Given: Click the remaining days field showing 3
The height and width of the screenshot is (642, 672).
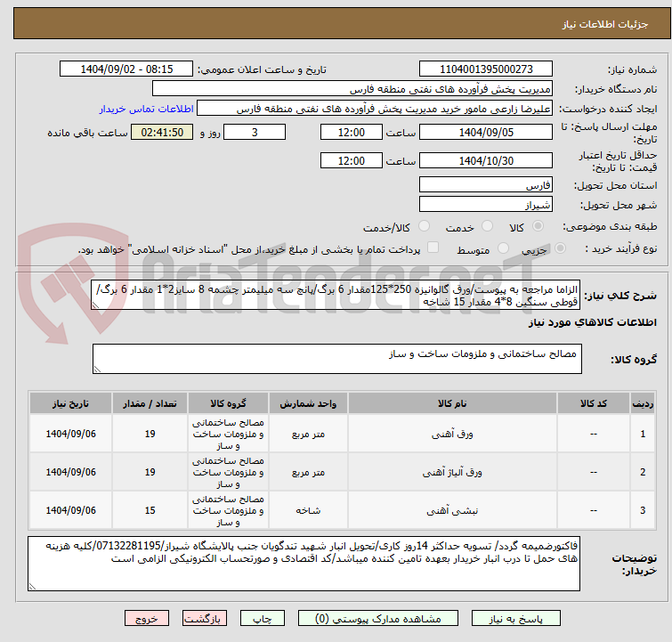Looking at the screenshot, I should (x=255, y=132).
